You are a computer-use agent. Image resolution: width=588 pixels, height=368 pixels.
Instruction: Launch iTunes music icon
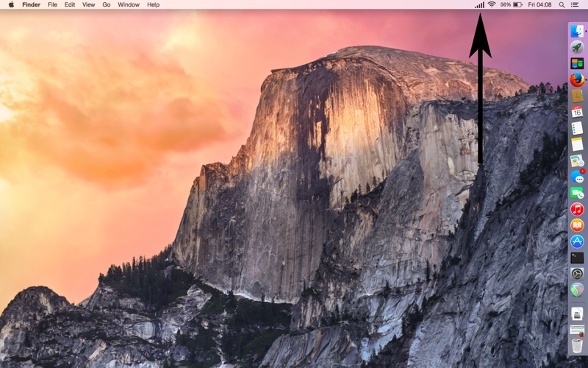(577, 209)
